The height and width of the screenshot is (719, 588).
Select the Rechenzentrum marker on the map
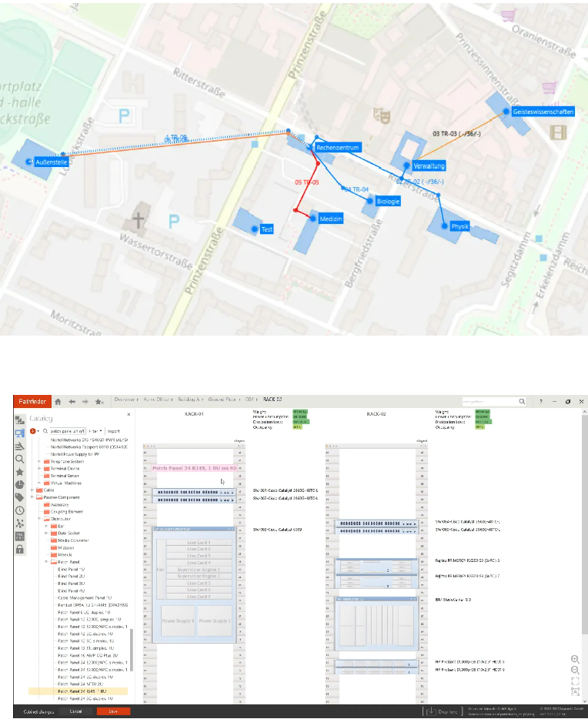tap(337, 147)
